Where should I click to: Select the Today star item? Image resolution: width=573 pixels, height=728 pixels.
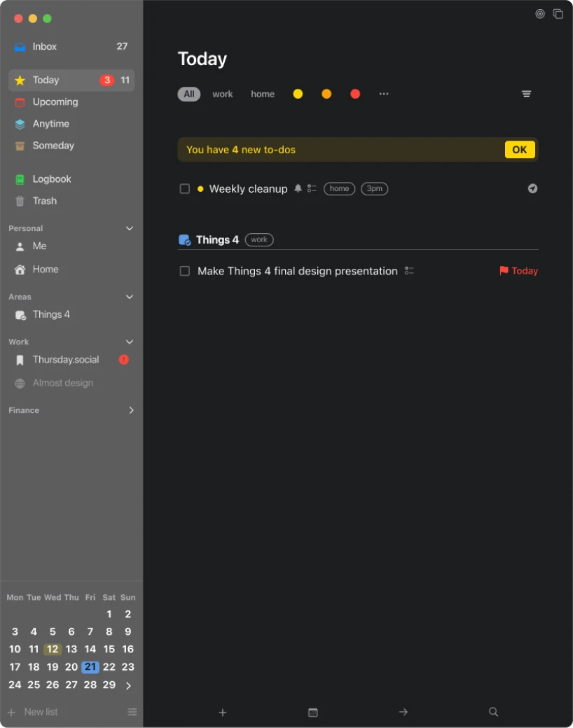click(71, 80)
